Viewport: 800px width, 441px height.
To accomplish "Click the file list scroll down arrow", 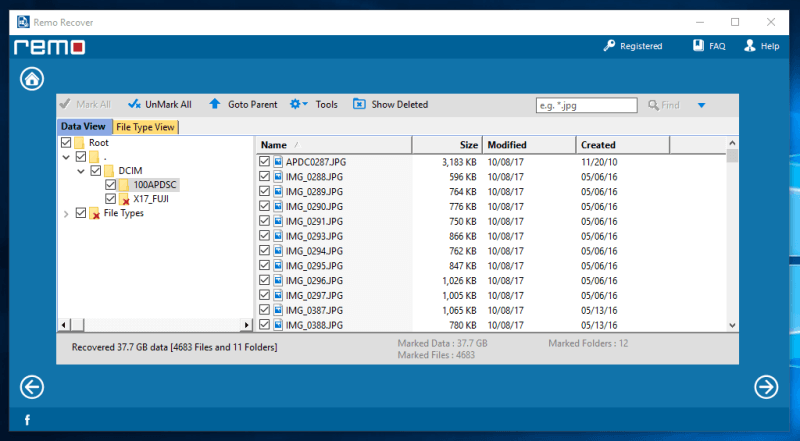I will click(732, 325).
